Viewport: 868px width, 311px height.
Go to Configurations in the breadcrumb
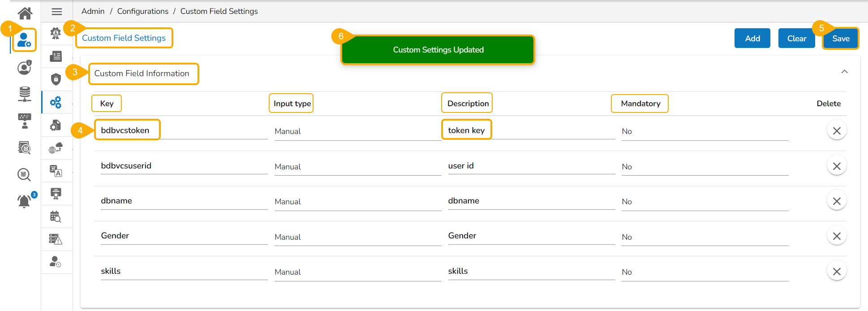[143, 11]
